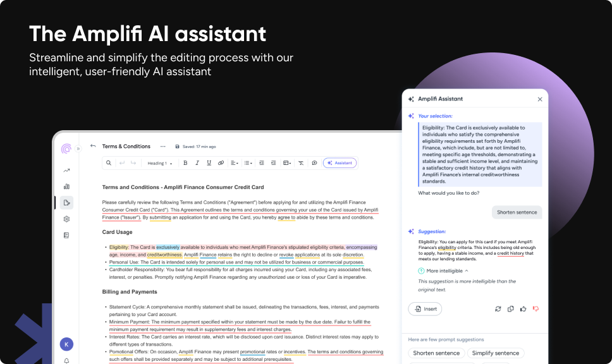Click the save disk icon
Viewport: 612px width, 364px height.
pos(177,147)
